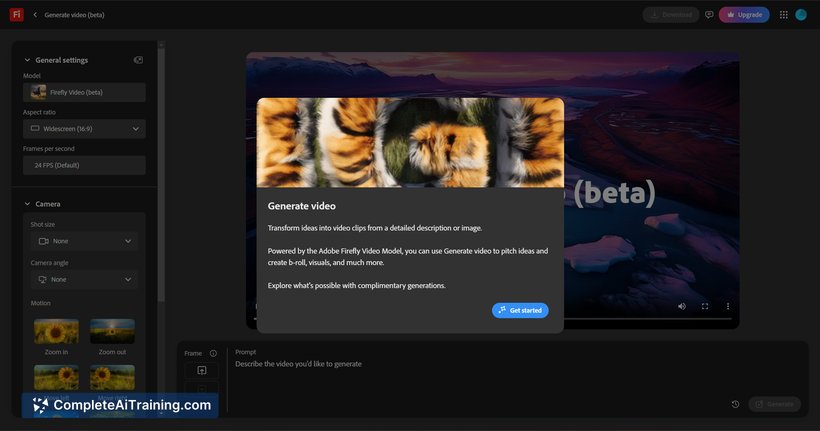Click the Download button in top bar
The height and width of the screenshot is (431, 820).
click(670, 15)
